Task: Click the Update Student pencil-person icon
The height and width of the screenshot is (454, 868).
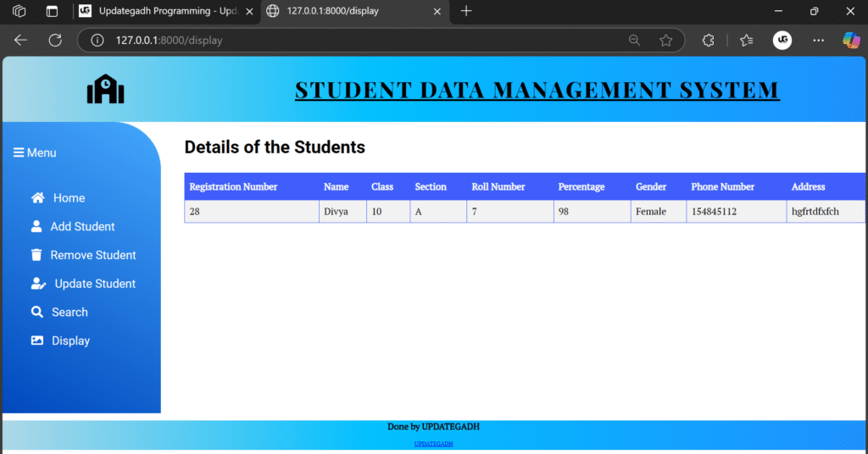Action: point(38,284)
